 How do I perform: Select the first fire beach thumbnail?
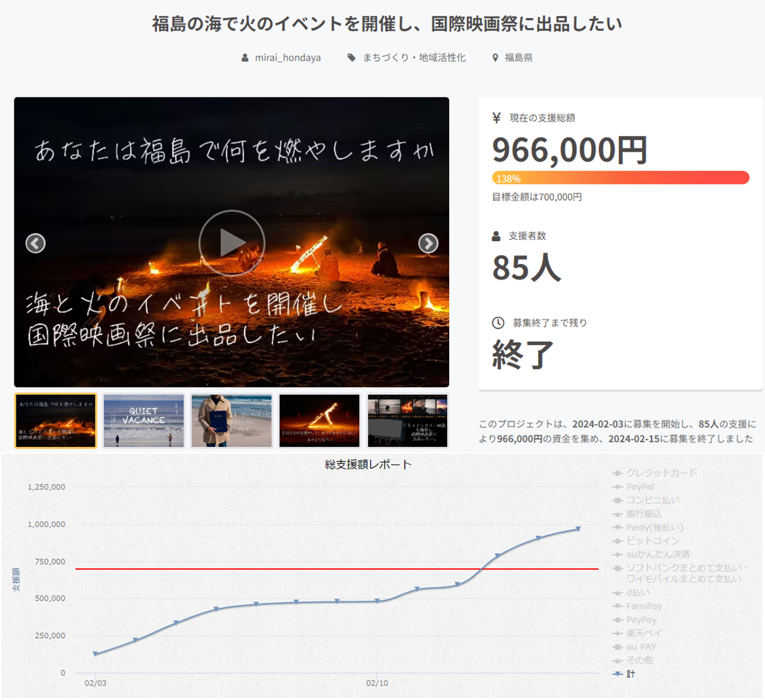point(56,420)
